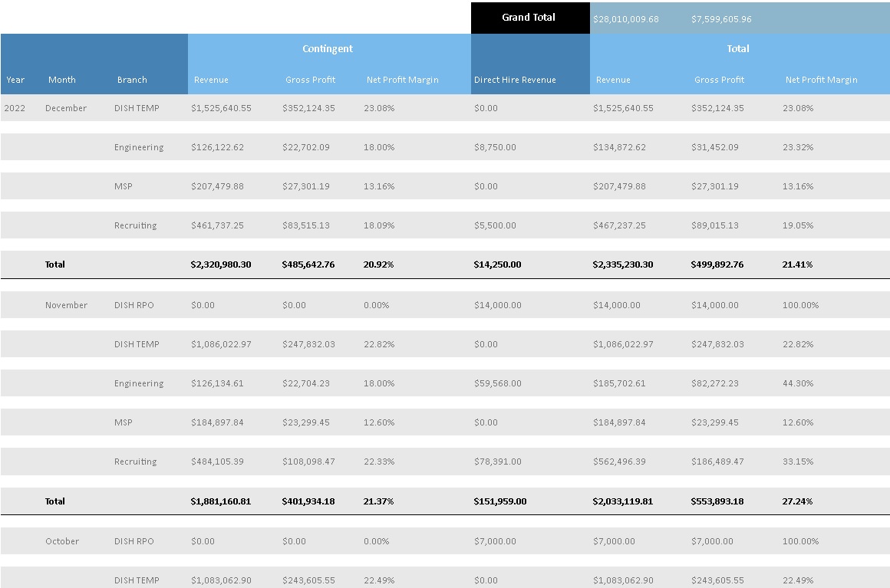890x588 pixels.
Task: Click October DISH RPO direct hire $7,000.00
Action: [495, 541]
